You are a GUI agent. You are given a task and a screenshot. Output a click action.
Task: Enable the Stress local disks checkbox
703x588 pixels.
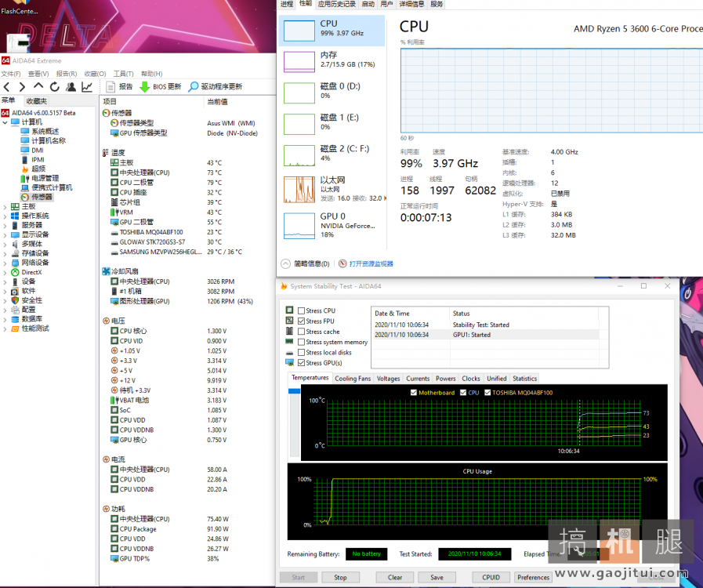301,353
